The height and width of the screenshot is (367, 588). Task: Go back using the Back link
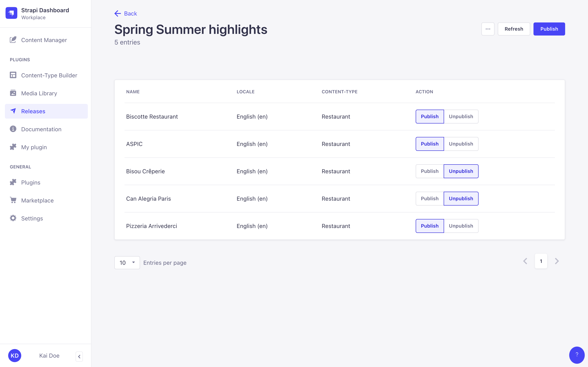click(126, 14)
